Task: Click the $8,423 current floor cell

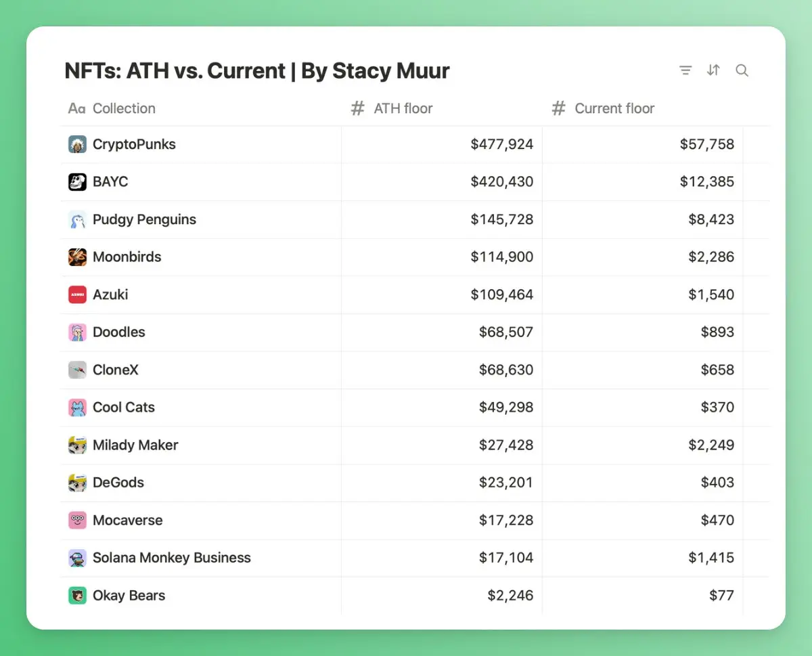Action: [x=643, y=219]
